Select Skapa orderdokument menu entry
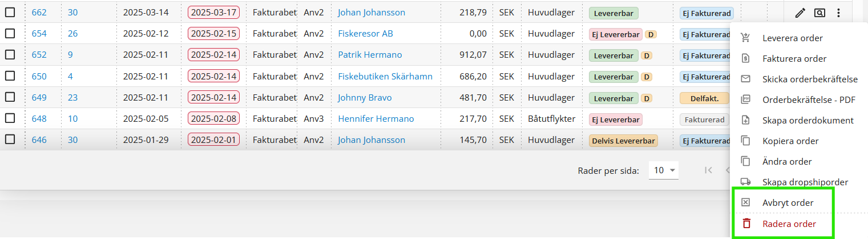Viewport: 868px width, 239px height. click(x=808, y=121)
